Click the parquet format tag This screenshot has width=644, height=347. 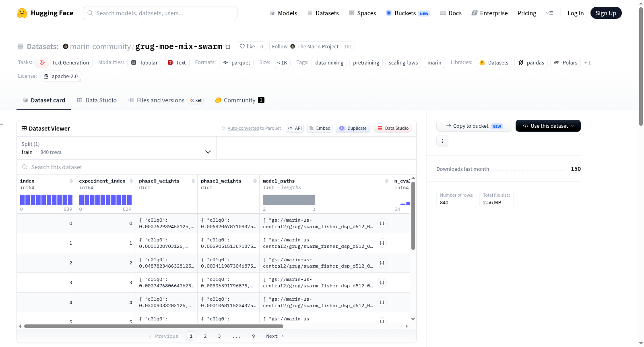pyautogui.click(x=236, y=62)
